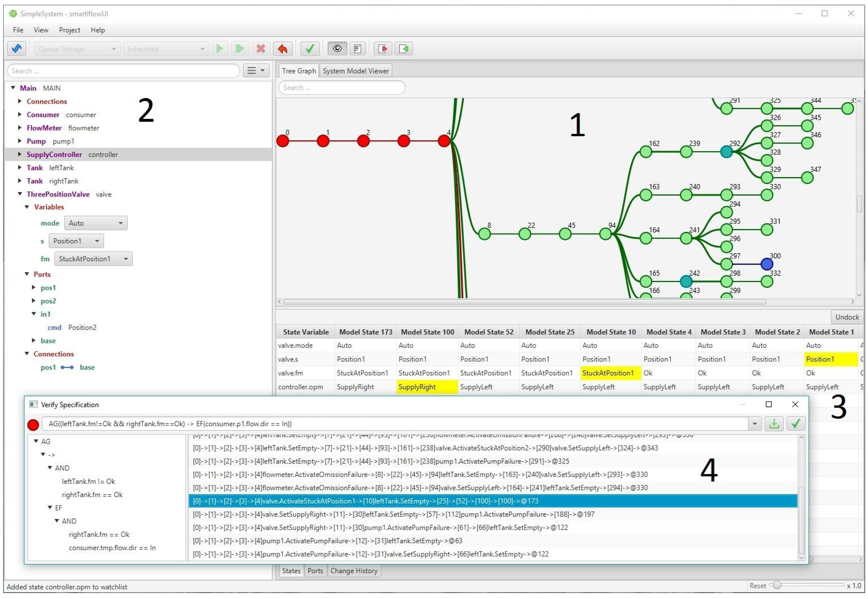Open the fm StuckAtPosition1 dropdown
Viewport: 868px width, 599px height.
click(94, 259)
